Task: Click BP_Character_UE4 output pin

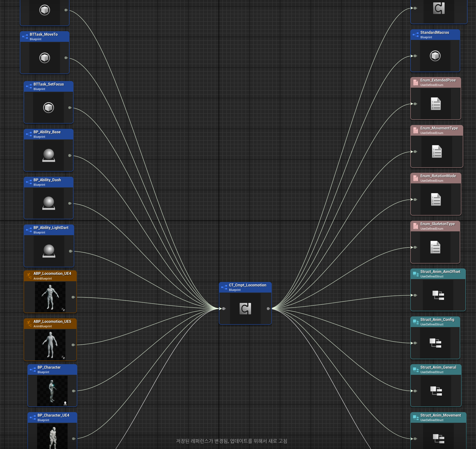Action: [x=74, y=439]
